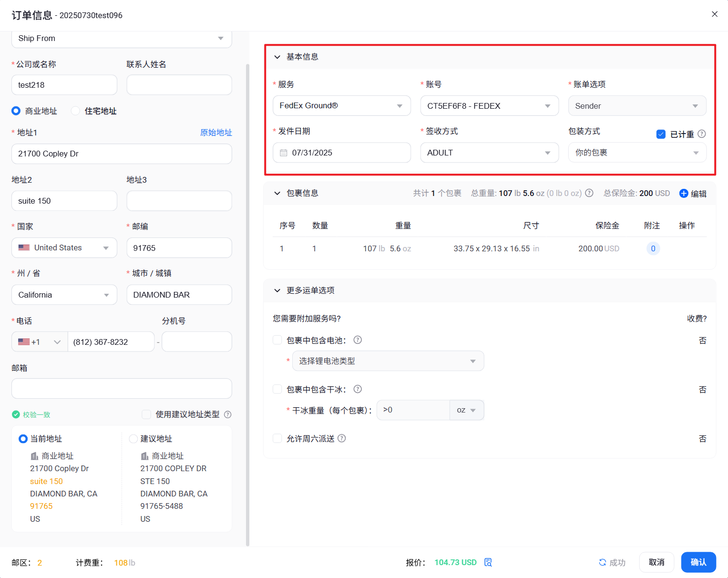
Task: Collapse the 基本信息 section
Action: click(277, 57)
